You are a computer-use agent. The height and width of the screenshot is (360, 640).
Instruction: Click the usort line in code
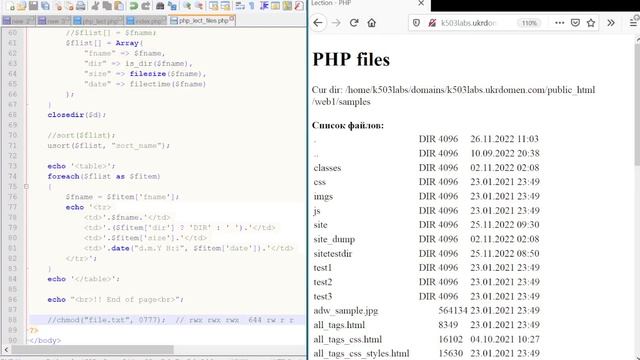pos(109,146)
